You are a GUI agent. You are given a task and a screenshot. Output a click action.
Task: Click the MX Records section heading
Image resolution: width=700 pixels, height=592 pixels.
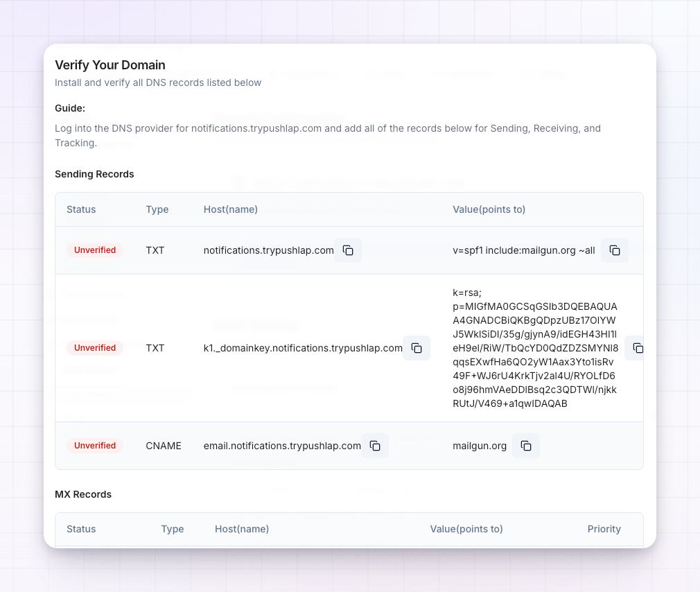[83, 494]
